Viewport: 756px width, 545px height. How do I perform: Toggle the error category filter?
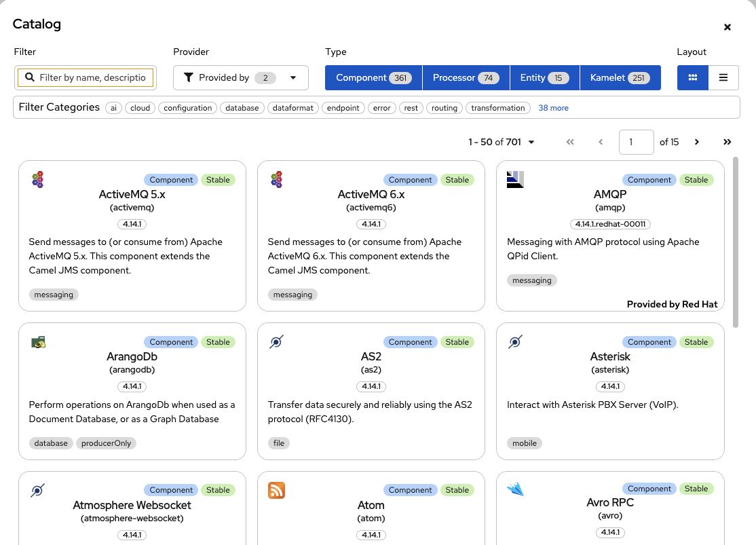coord(381,108)
